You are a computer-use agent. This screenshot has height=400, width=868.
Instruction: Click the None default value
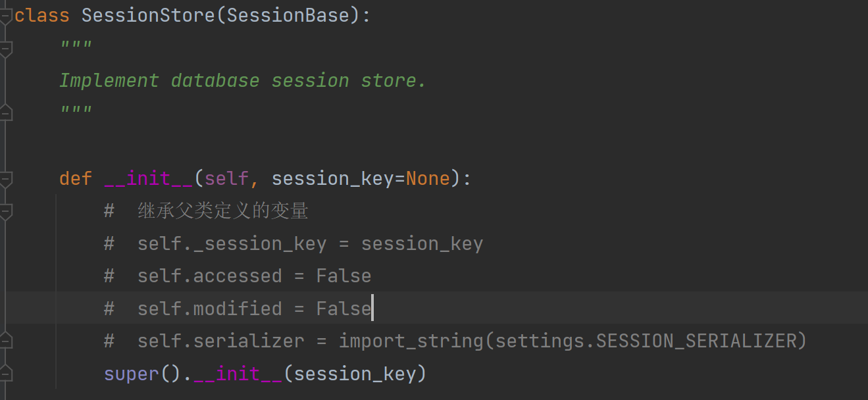pos(427,178)
